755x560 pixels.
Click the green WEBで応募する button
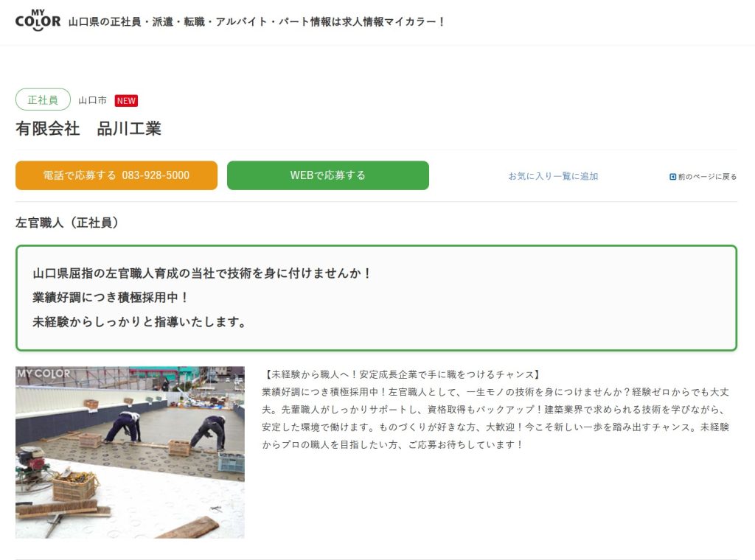[x=328, y=175]
